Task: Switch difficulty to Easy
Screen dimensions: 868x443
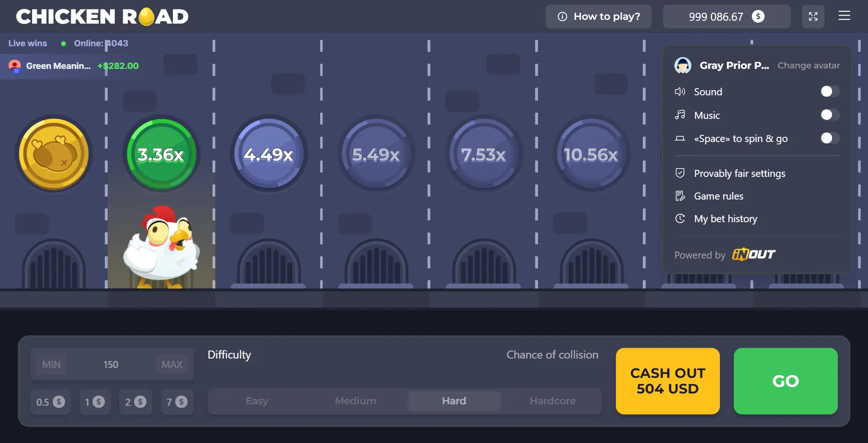Action: coord(256,401)
